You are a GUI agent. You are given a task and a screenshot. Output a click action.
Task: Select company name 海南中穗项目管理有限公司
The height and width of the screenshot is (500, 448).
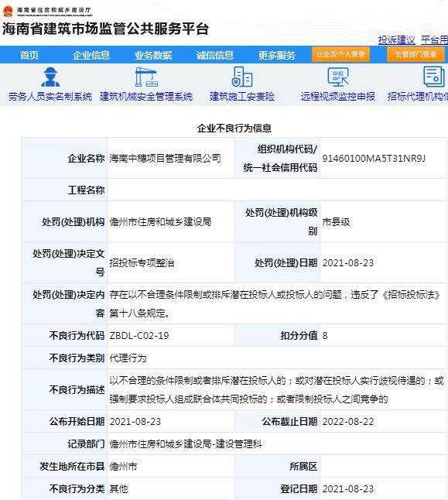(x=165, y=158)
